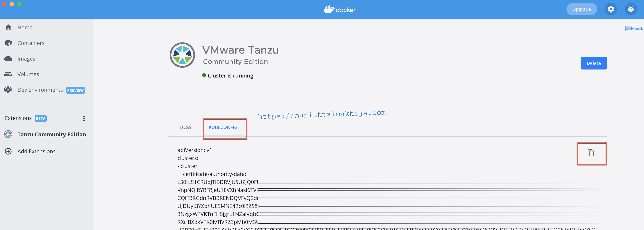Open Docker settings gear icon
The height and width of the screenshot is (230, 644).
tap(611, 9)
